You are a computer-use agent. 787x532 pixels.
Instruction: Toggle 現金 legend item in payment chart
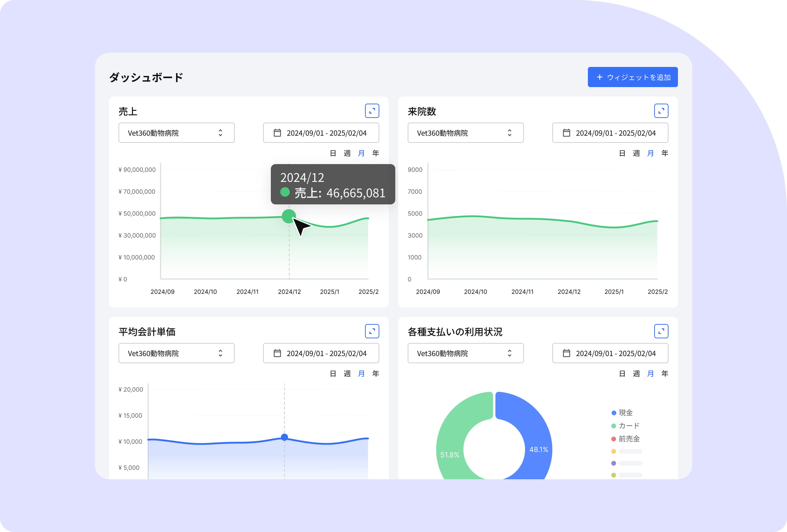coord(622,413)
